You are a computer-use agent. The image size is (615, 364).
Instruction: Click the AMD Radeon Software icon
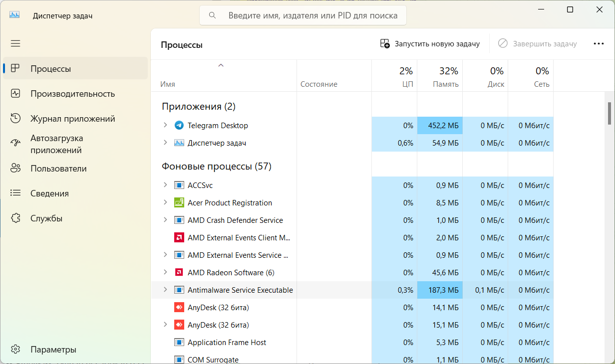(179, 273)
